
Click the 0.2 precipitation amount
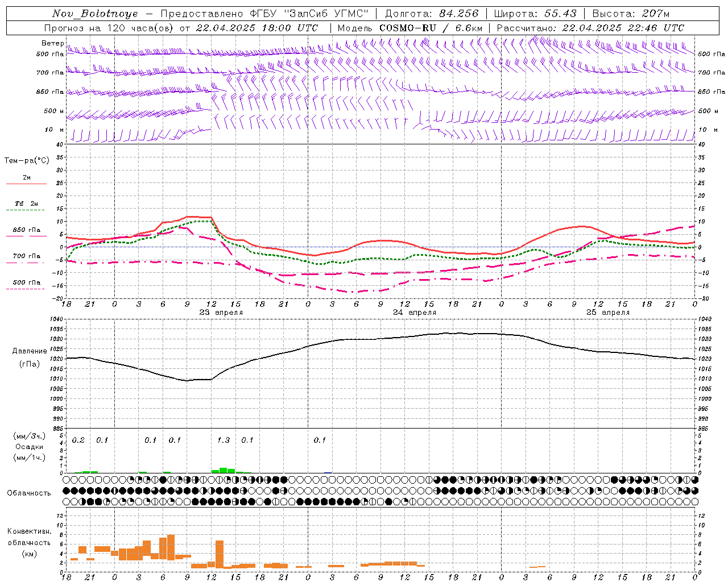click(78, 440)
